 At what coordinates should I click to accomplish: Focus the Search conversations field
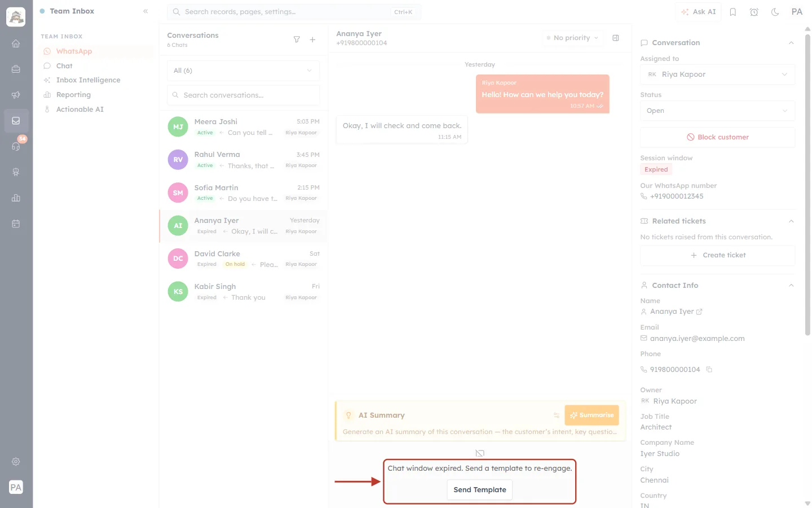243,95
